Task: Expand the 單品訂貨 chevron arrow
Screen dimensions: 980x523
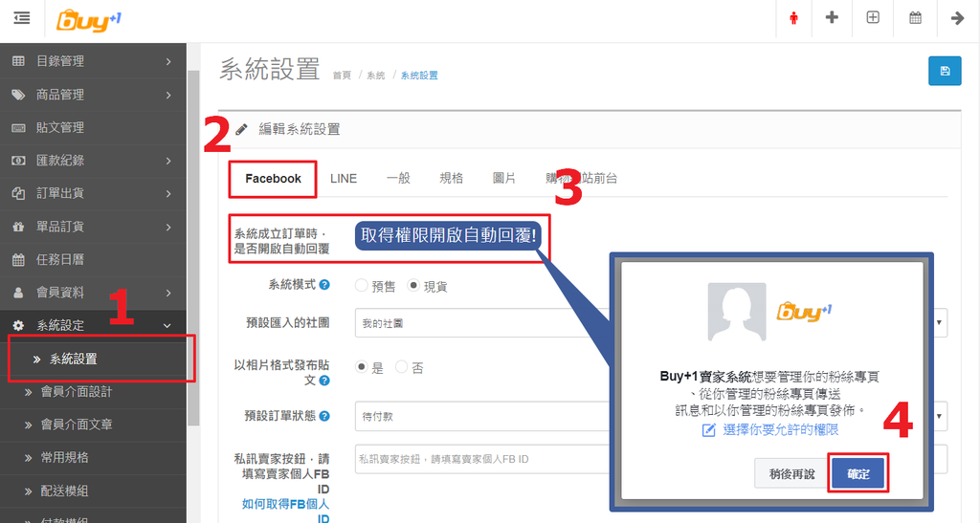Action: coord(168,228)
